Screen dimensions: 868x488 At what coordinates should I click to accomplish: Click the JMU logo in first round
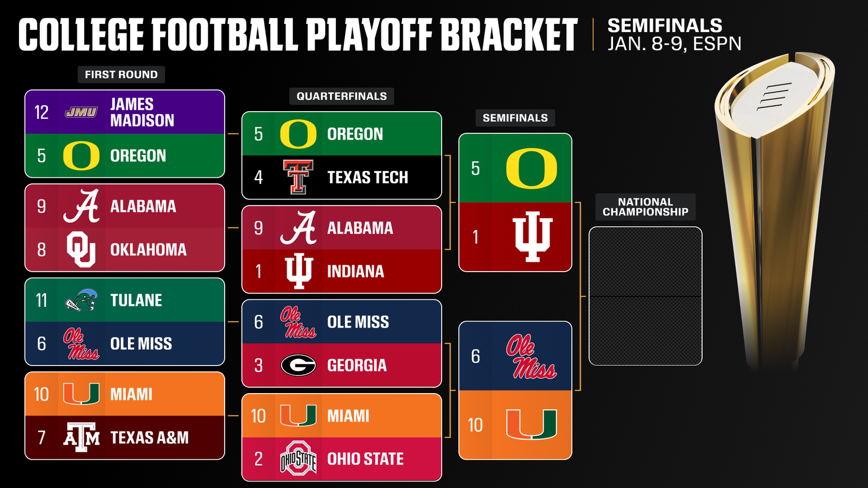click(81, 112)
